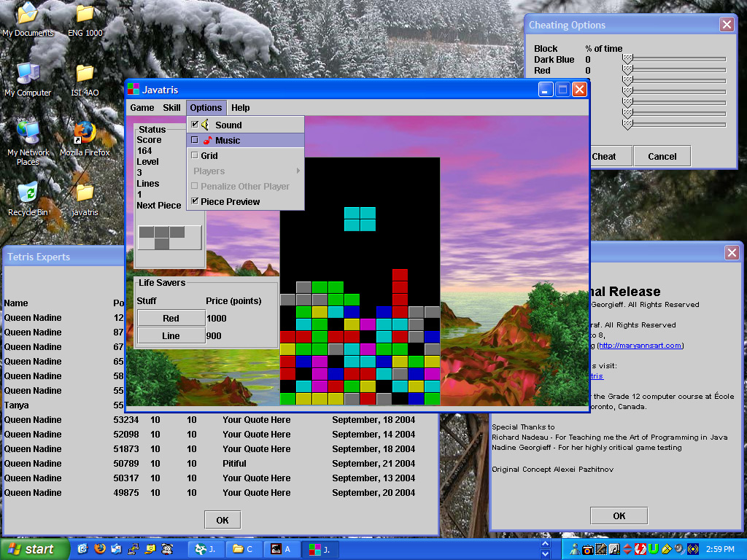Screen dimensions: 747x560
Task: Enable the Grid option
Action: click(246, 155)
